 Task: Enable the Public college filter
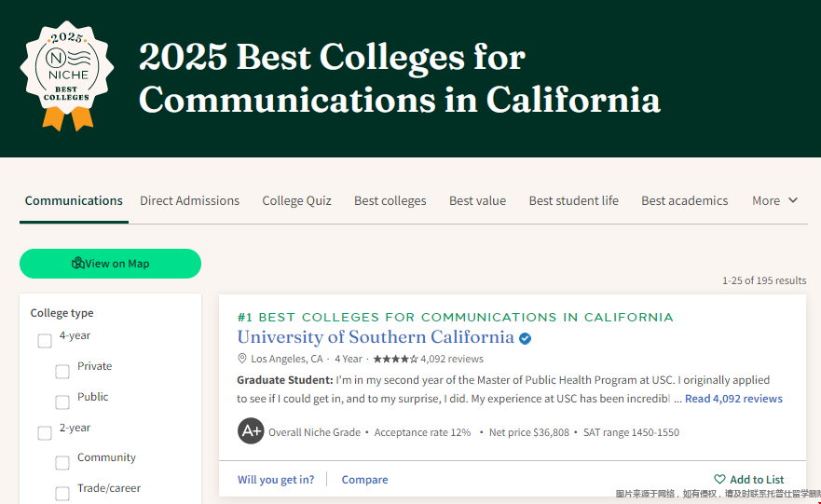[62, 402]
